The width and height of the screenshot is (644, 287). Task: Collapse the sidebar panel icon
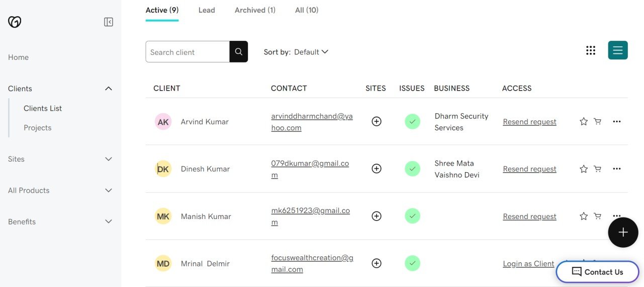(x=109, y=22)
